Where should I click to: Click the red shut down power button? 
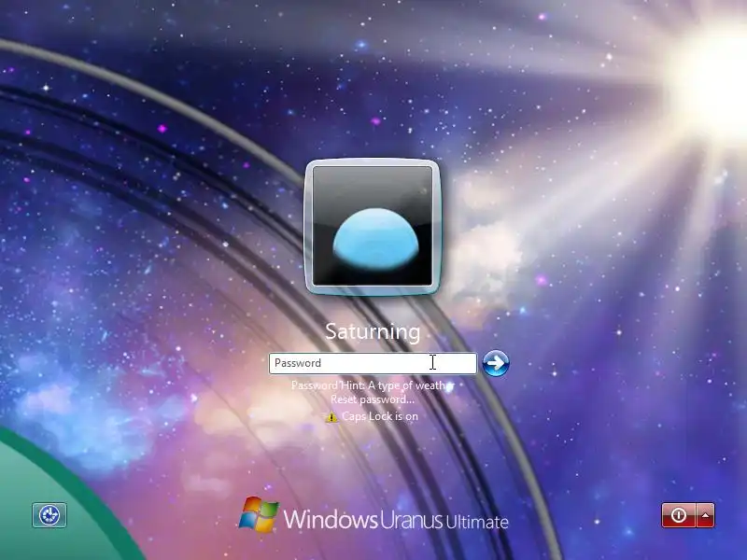pyautogui.click(x=679, y=515)
